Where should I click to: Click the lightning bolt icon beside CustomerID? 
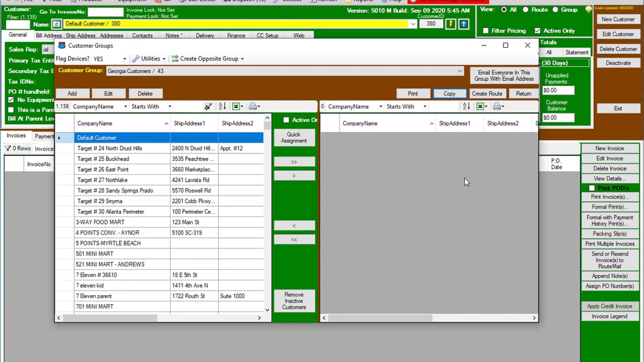click(x=451, y=24)
